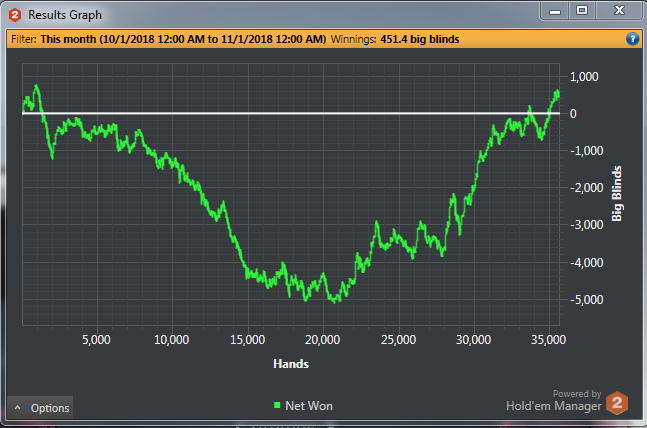Click the filter text 'This month' date range
This screenshot has width=647, height=428.
pyautogui.click(x=183, y=39)
